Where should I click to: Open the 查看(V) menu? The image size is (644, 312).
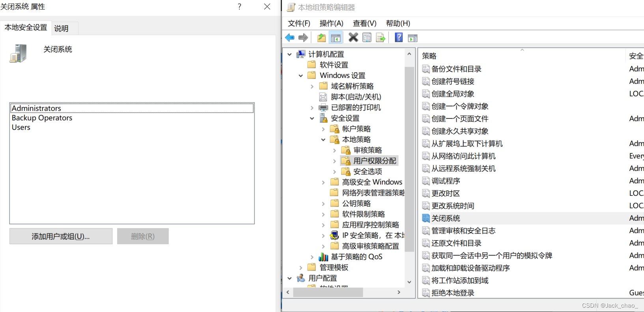coord(364,23)
